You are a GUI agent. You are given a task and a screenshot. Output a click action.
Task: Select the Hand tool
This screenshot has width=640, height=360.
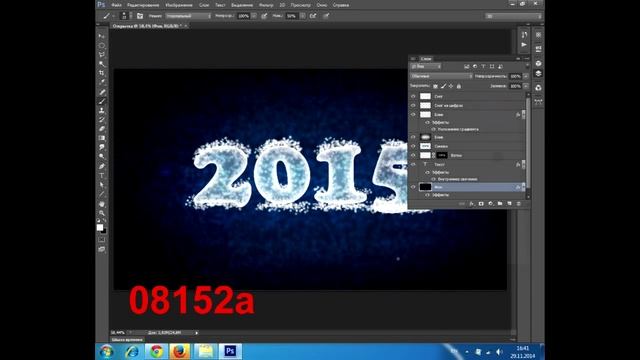(x=102, y=204)
